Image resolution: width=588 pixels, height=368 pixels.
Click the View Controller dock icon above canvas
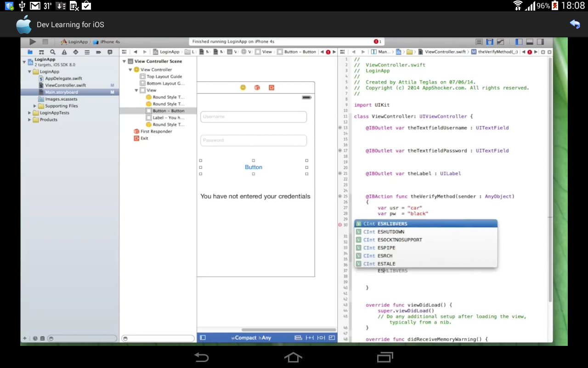(243, 87)
